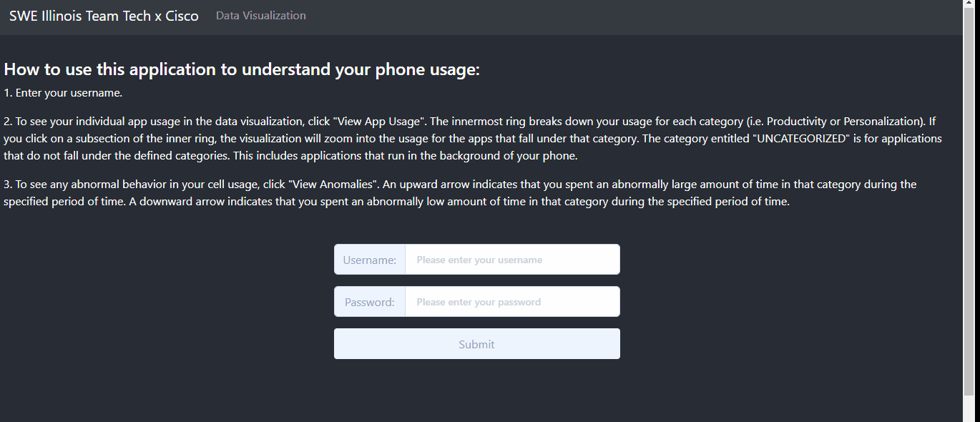Click the scrollbar up arrow
This screenshot has width=980, height=422.
click(x=969, y=4)
